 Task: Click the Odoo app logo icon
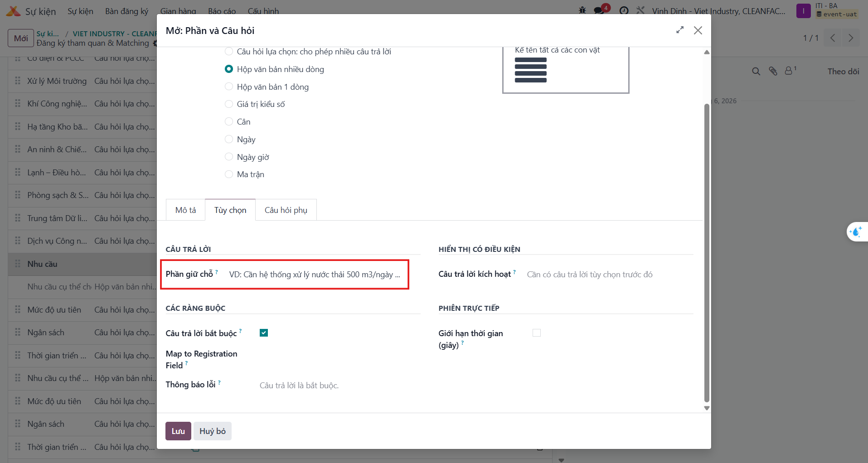pyautogui.click(x=13, y=11)
